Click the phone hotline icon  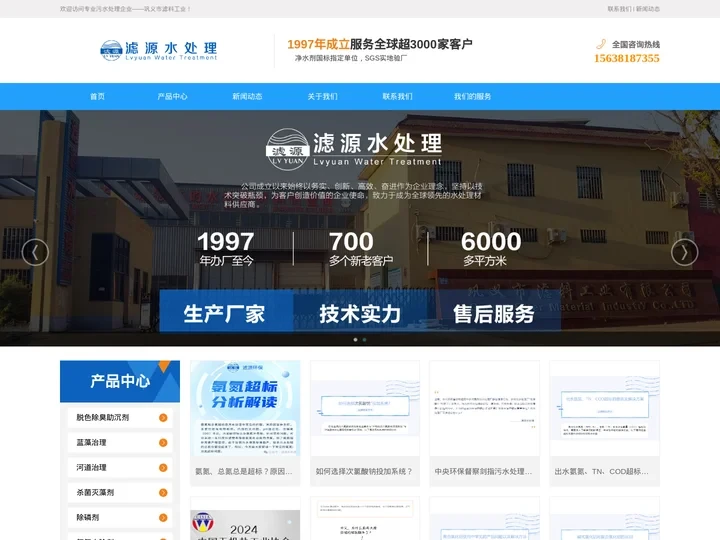(601, 44)
